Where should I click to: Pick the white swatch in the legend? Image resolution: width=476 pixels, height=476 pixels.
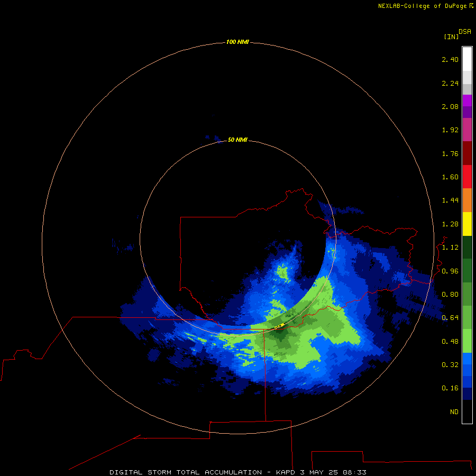[x=467, y=59]
